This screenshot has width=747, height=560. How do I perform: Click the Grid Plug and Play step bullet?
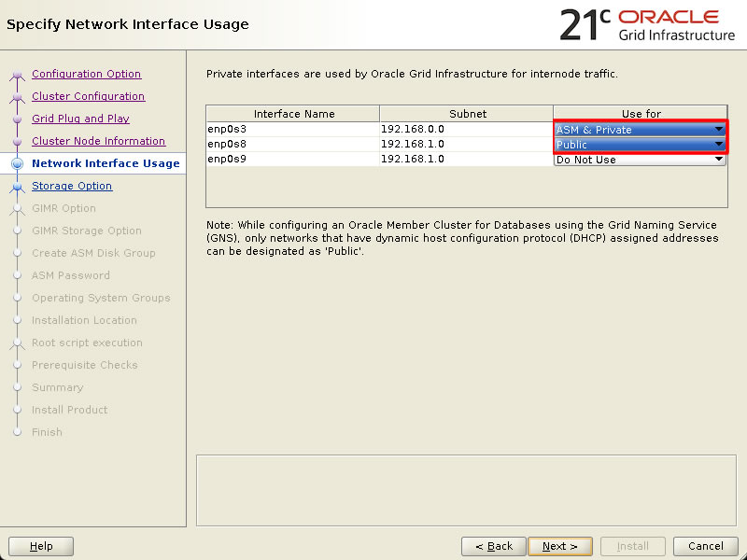[x=18, y=119]
